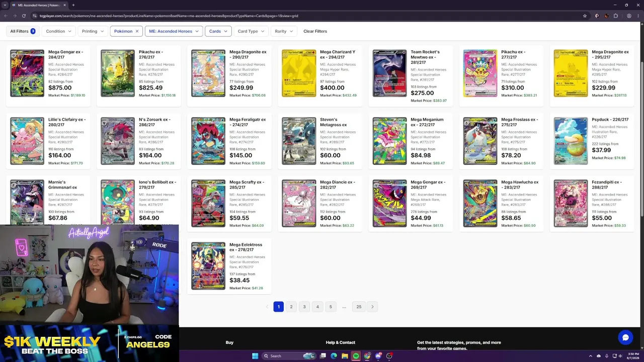Open the Mega Hawlucha ex card image

[480, 203]
